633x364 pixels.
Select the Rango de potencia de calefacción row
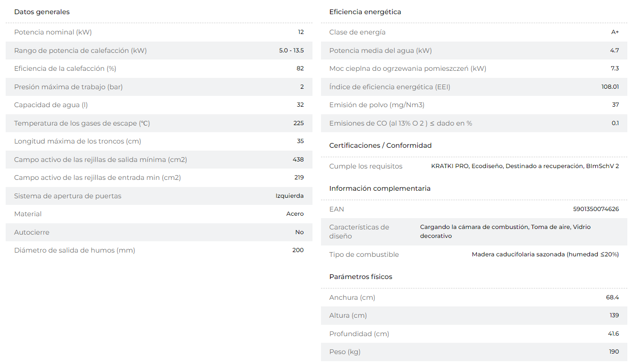pyautogui.click(x=159, y=51)
